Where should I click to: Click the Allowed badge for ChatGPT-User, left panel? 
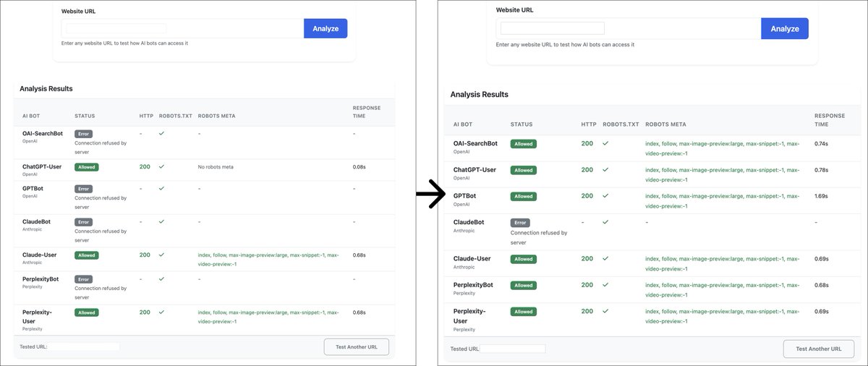click(86, 167)
